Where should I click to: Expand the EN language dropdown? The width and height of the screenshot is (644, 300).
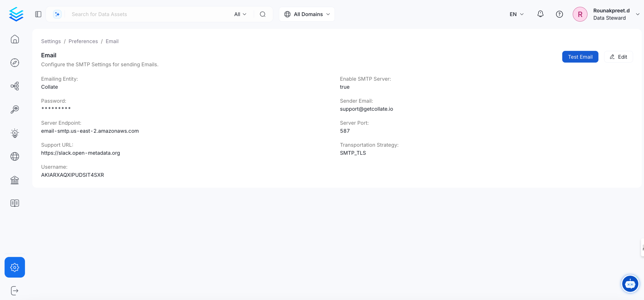516,14
